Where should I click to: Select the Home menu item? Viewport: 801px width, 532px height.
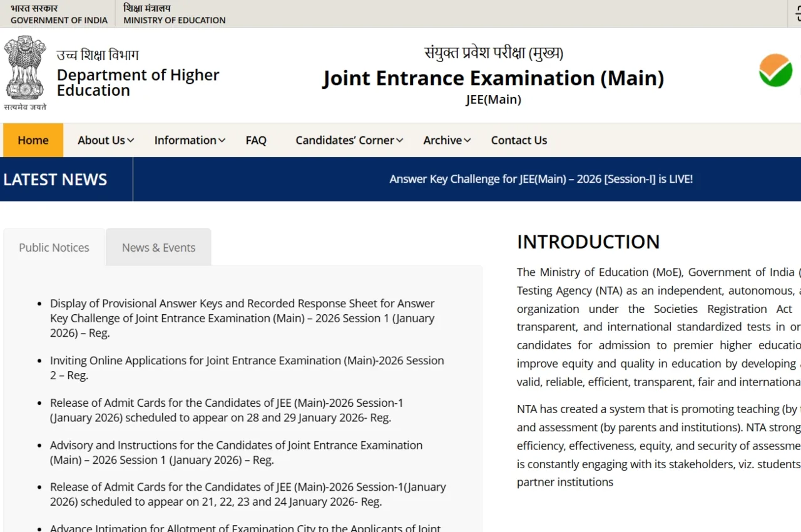tap(33, 140)
